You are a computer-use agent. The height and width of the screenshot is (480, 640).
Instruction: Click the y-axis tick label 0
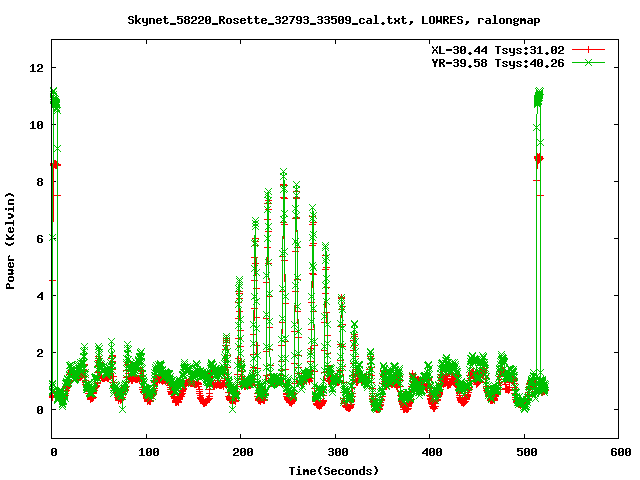[x=40, y=410]
